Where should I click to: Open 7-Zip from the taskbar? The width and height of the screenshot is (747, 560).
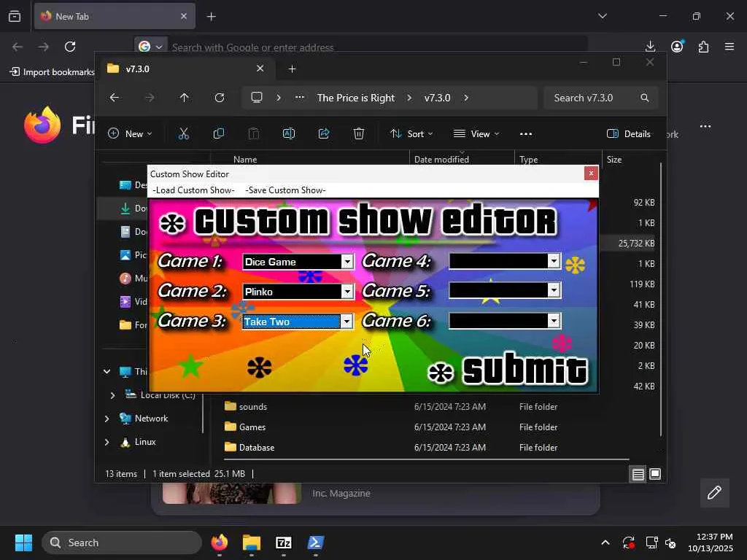pyautogui.click(x=284, y=542)
